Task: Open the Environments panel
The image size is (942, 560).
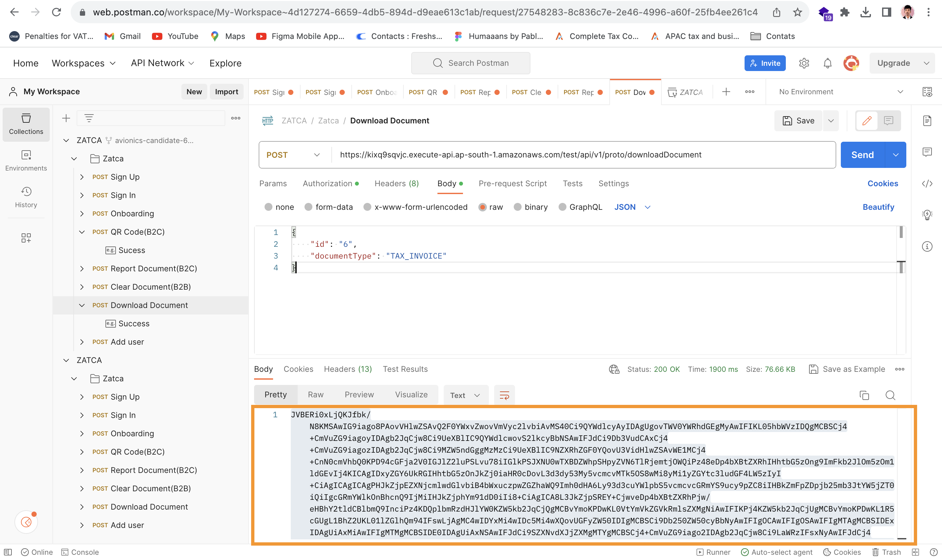Action: (x=26, y=160)
